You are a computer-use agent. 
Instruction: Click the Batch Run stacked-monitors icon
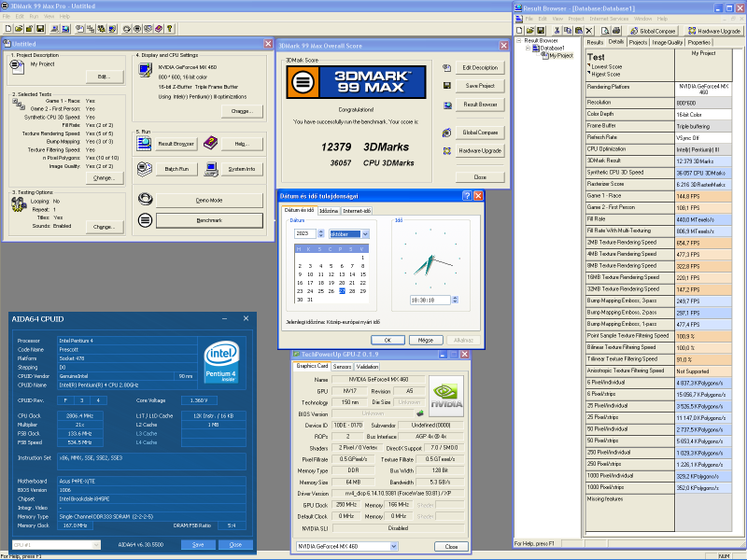pos(145,169)
